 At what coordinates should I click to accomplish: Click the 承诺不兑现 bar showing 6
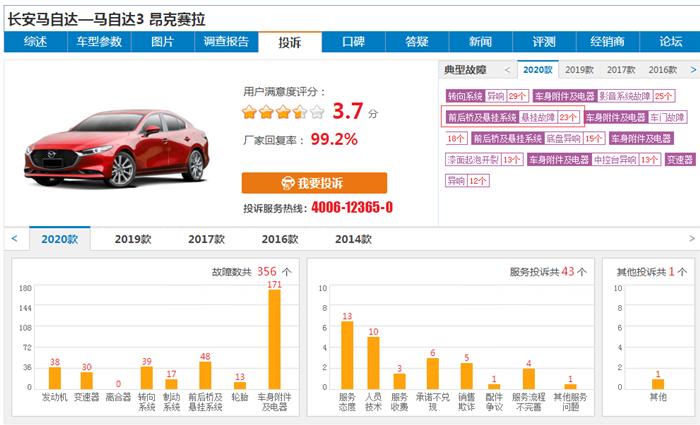(x=433, y=373)
